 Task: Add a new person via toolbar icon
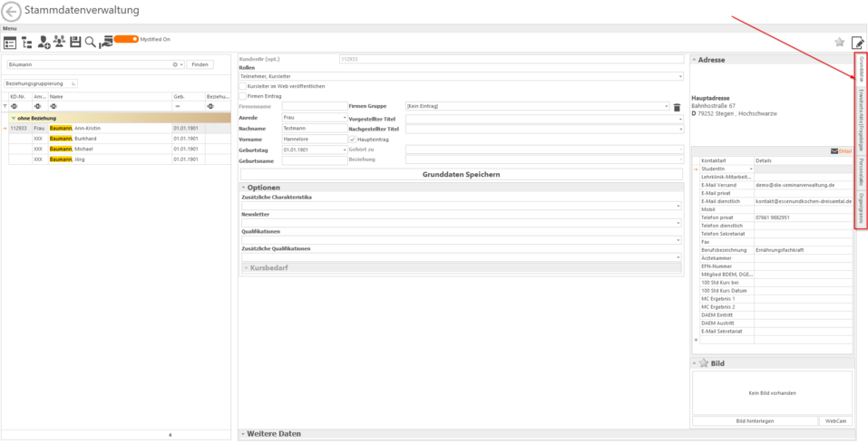click(x=44, y=42)
